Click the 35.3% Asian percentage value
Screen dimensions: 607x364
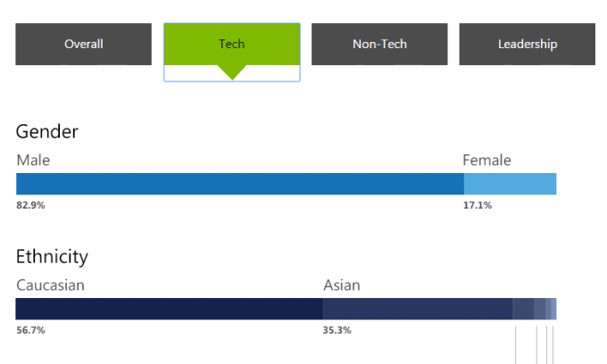[337, 330]
